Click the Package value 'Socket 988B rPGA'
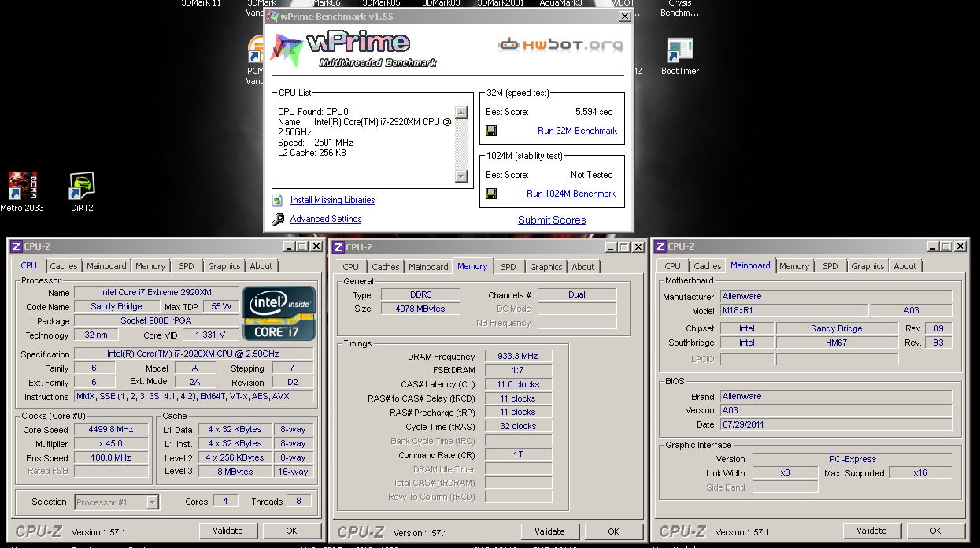Image resolution: width=980 pixels, height=548 pixels. pos(157,320)
